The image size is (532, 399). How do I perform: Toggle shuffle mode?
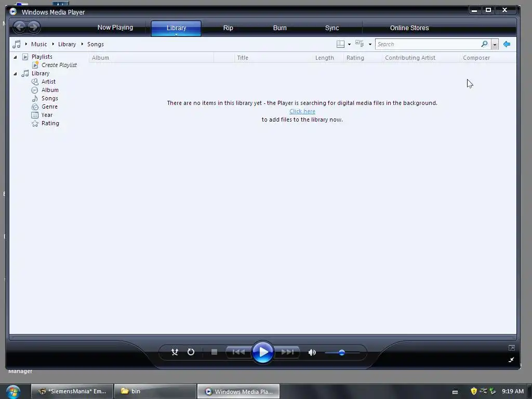tap(175, 352)
